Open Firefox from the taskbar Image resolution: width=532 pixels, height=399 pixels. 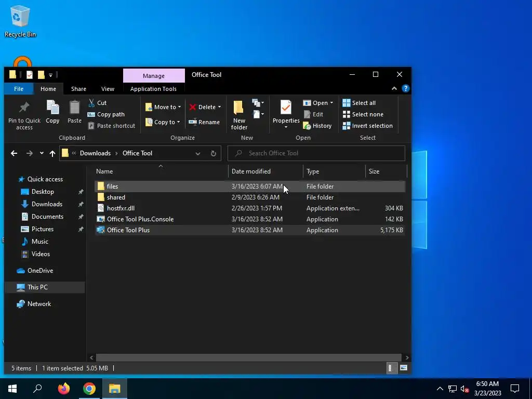(63, 389)
